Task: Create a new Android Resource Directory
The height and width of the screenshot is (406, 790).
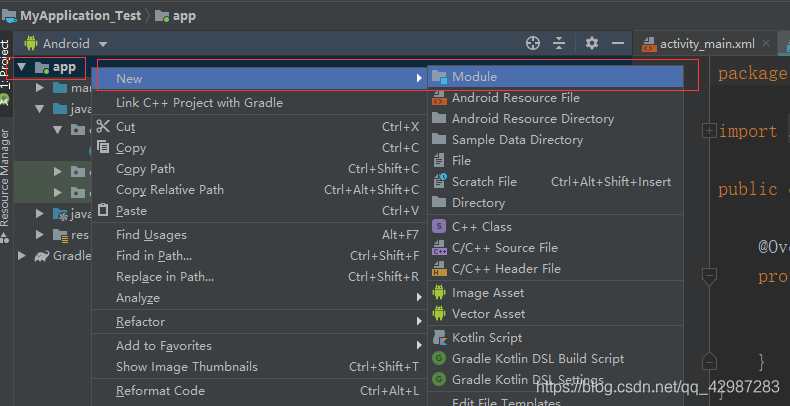Action: (x=555, y=119)
